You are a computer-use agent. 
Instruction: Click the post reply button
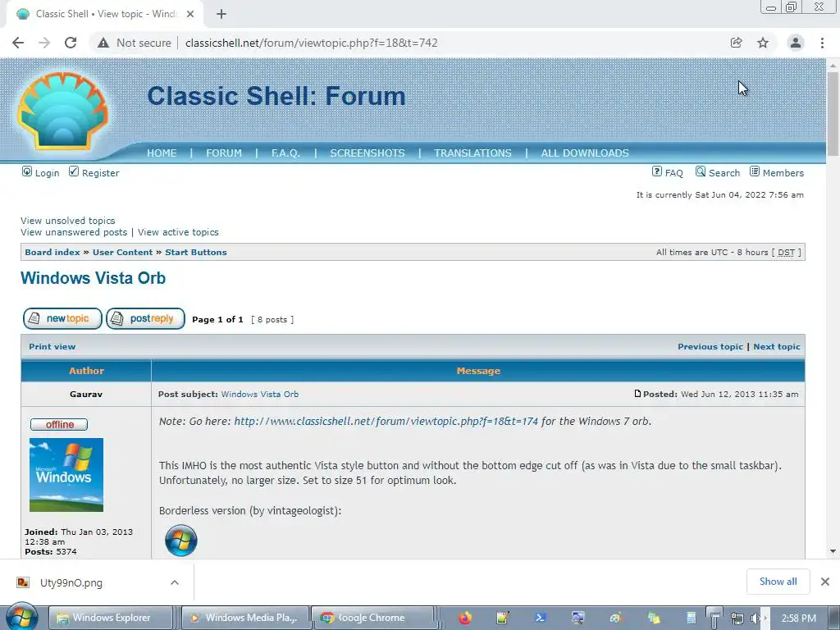(x=146, y=319)
